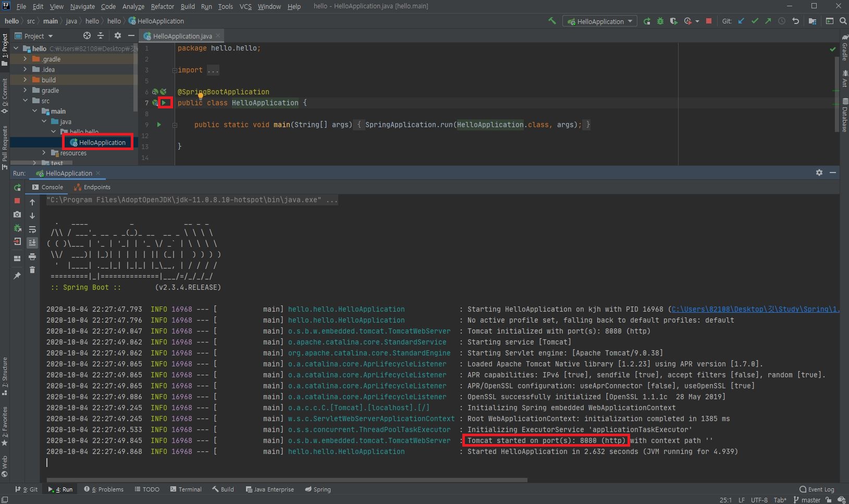
Task: Open Run panel settings gear
Action: [x=819, y=173]
